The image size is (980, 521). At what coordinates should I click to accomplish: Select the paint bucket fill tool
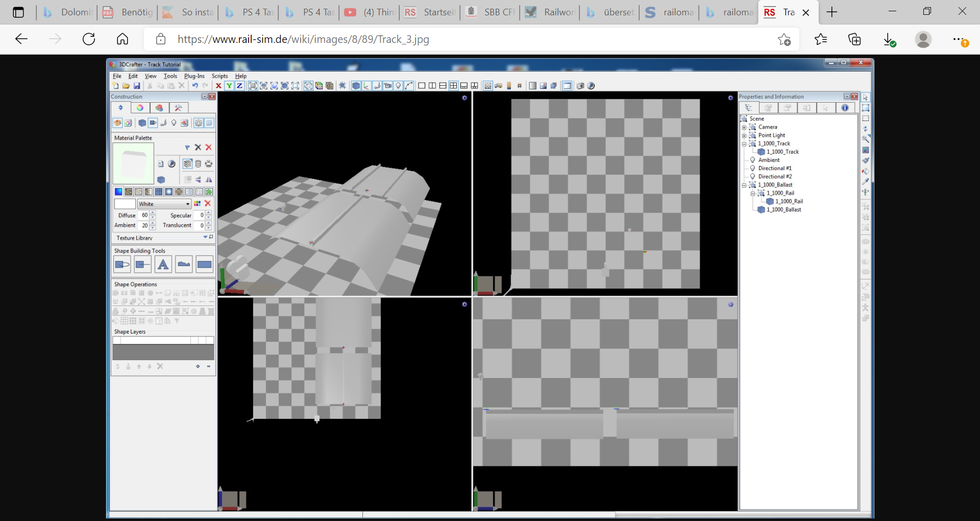tap(866, 171)
